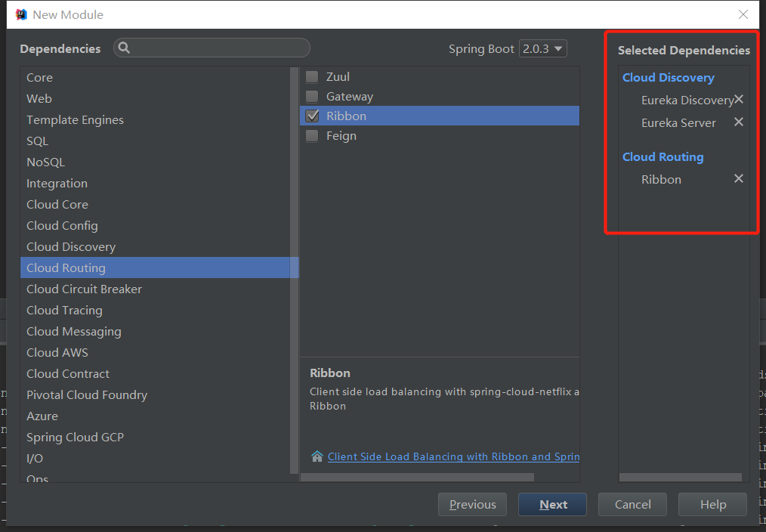
Task: Click the Ribbon entry under selected Cloud Routing
Action: (661, 179)
